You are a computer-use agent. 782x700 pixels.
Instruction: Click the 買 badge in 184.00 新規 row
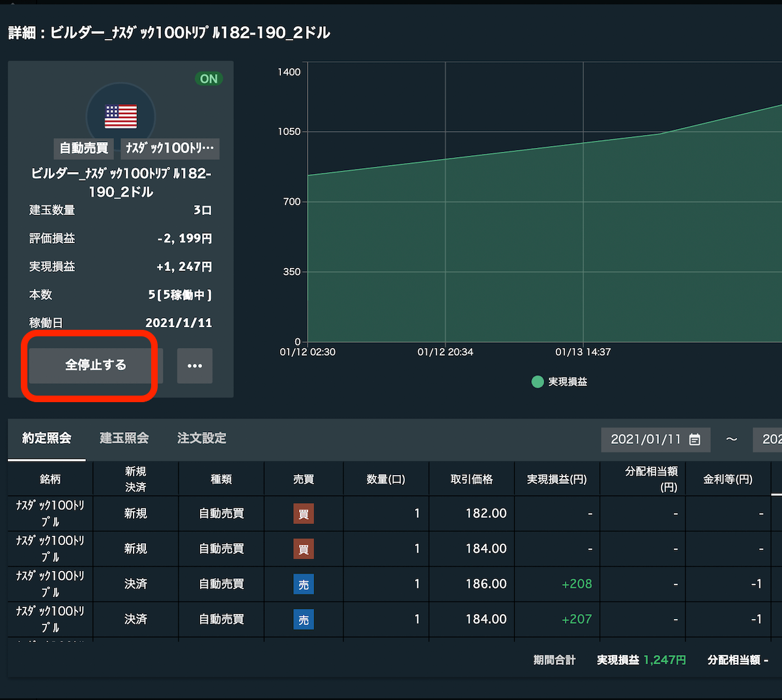(304, 549)
